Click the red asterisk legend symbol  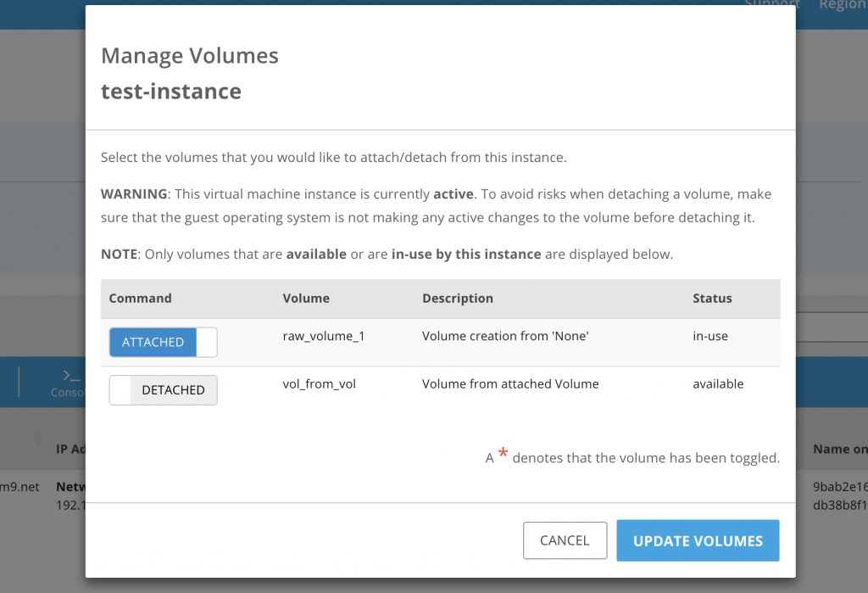point(503,455)
